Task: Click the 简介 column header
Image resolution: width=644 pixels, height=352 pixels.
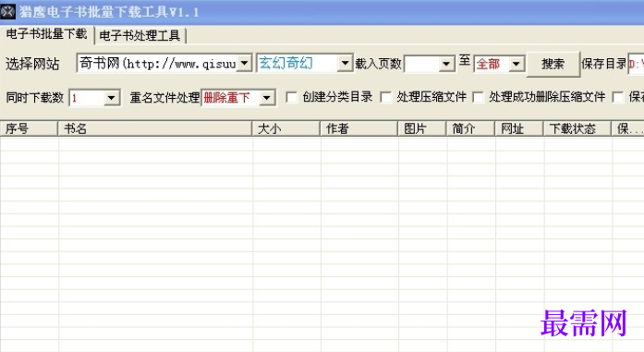Action: point(470,129)
